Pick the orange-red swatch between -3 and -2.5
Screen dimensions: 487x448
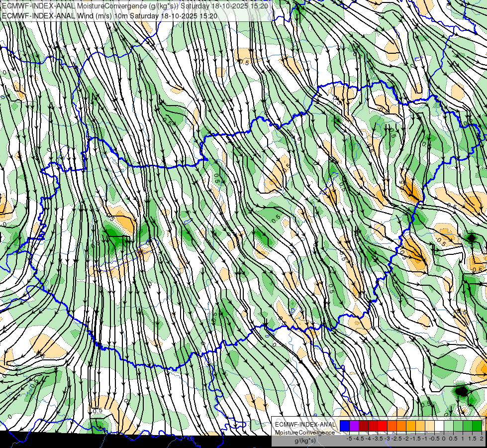[392, 426]
